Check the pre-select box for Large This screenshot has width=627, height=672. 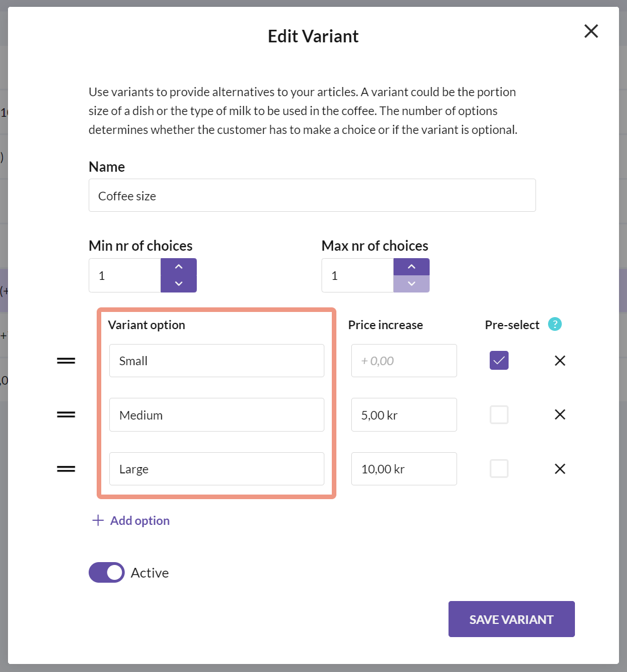[x=499, y=469]
